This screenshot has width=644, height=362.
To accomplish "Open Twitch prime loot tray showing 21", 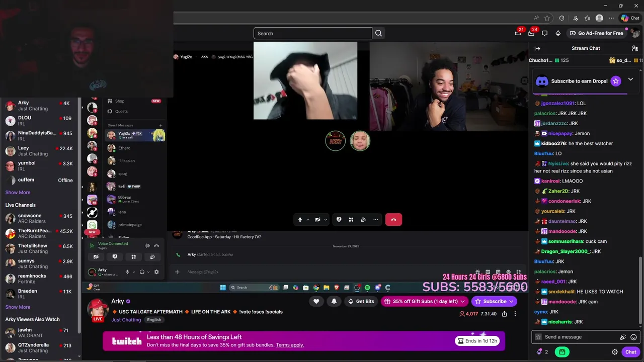I will [518, 33].
